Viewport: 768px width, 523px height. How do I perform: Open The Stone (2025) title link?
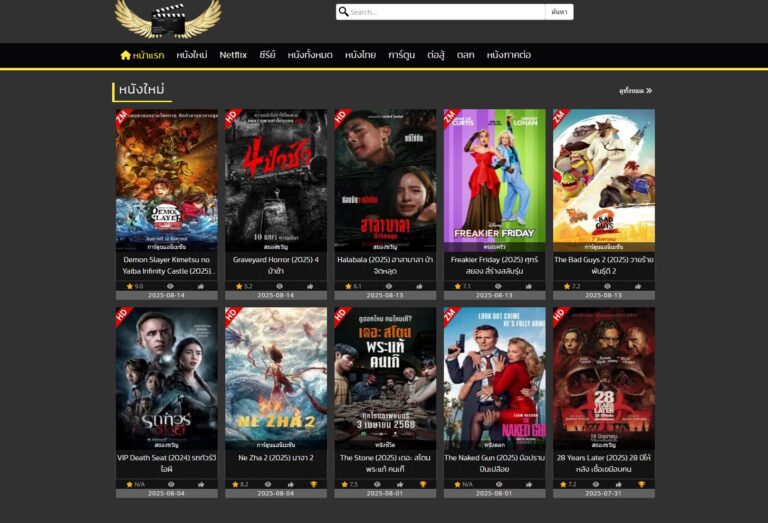tap(385, 463)
